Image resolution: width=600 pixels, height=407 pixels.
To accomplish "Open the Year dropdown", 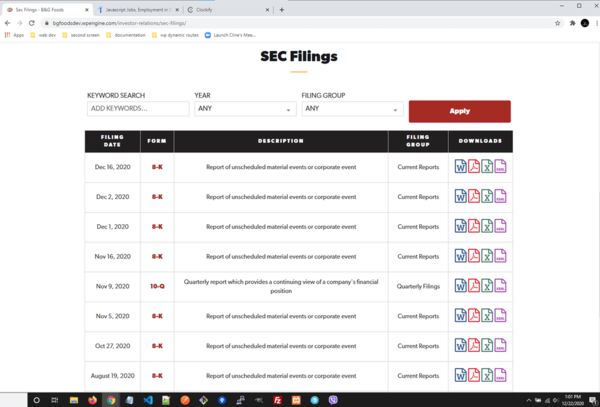I will coord(245,109).
